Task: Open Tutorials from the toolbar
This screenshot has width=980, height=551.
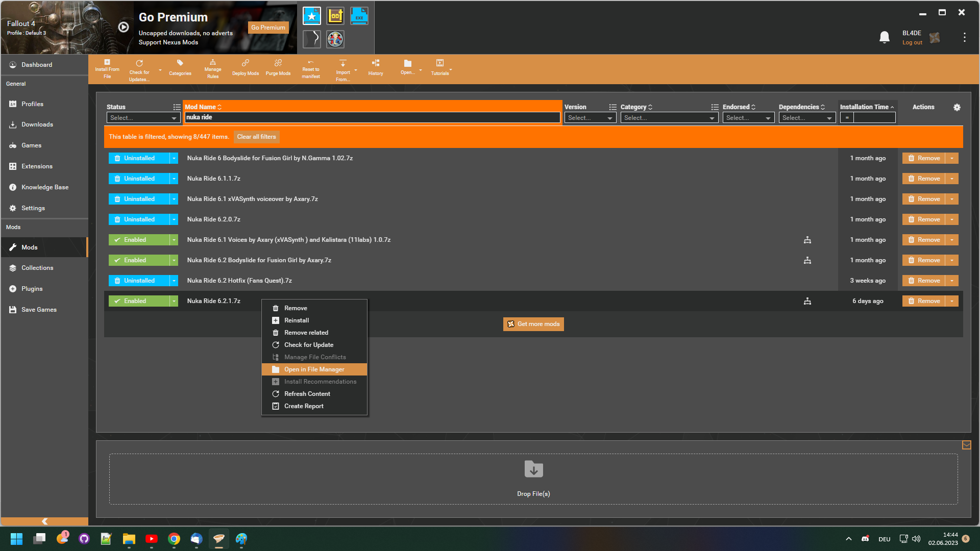Action: 440,68
